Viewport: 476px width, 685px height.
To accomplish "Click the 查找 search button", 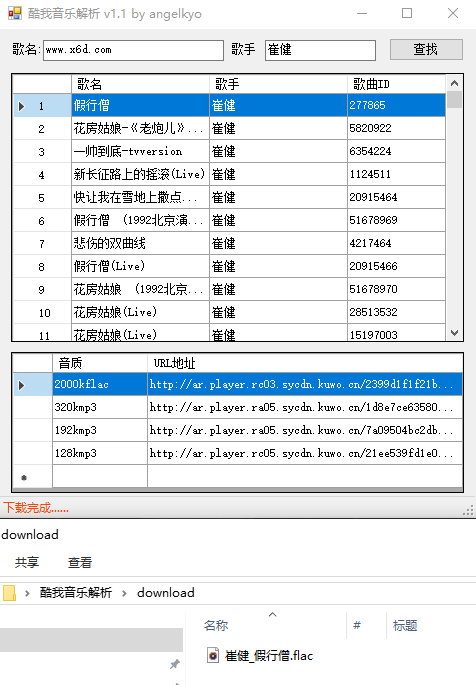I will coord(426,49).
